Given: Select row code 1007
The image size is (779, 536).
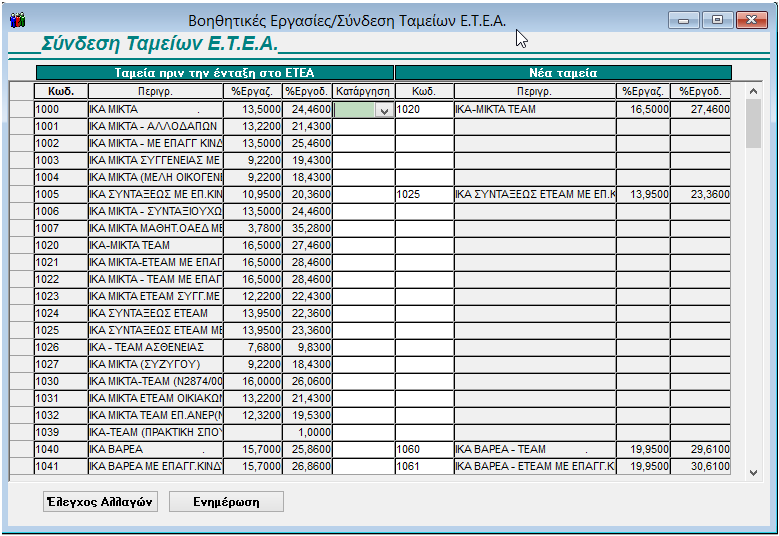Looking at the screenshot, I should pyautogui.click(x=61, y=229).
